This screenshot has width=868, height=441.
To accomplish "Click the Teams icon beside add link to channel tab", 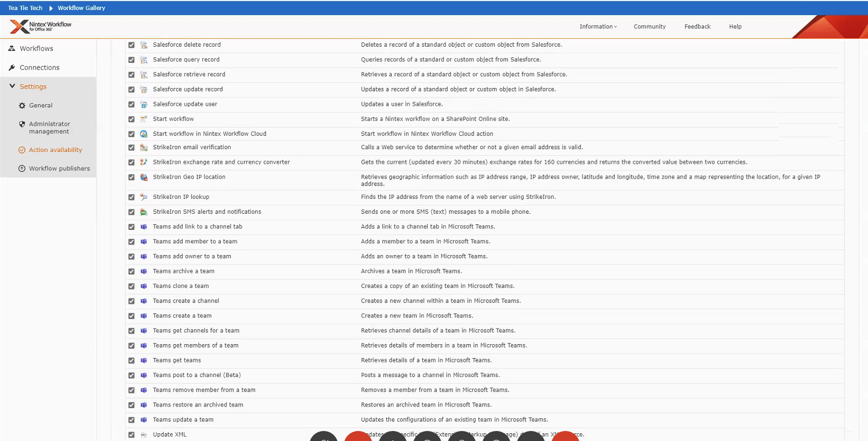I will pyautogui.click(x=144, y=227).
